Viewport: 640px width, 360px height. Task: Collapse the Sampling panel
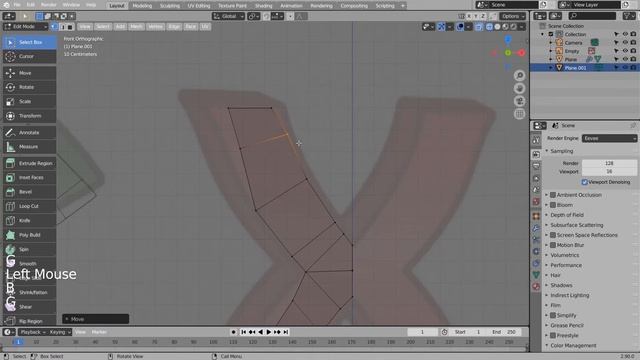[562, 151]
